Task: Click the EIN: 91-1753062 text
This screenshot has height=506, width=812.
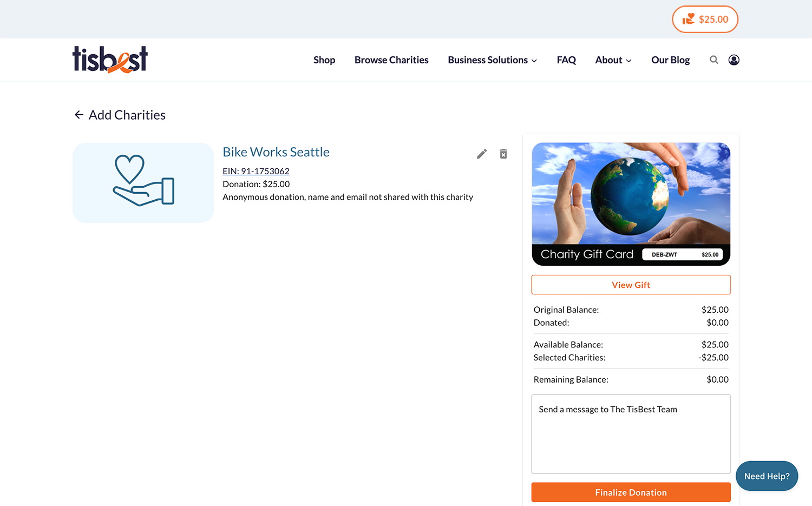Action: [x=256, y=171]
